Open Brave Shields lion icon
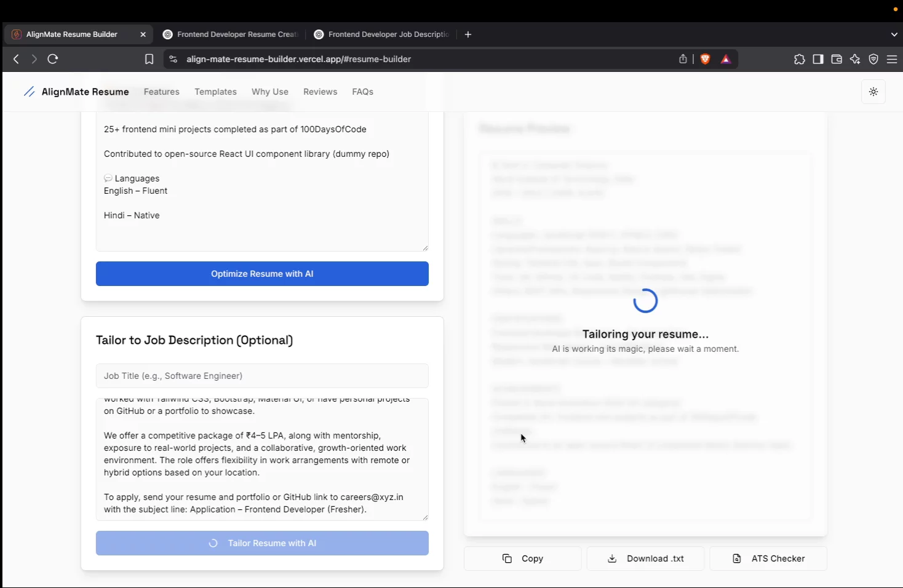Screen dimensions: 903x588 click(x=705, y=59)
